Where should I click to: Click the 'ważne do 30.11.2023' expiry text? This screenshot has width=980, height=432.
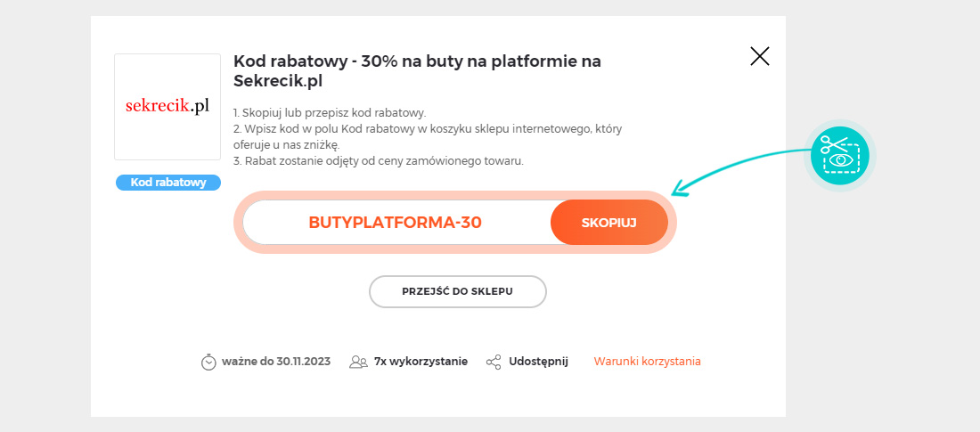coord(275,362)
